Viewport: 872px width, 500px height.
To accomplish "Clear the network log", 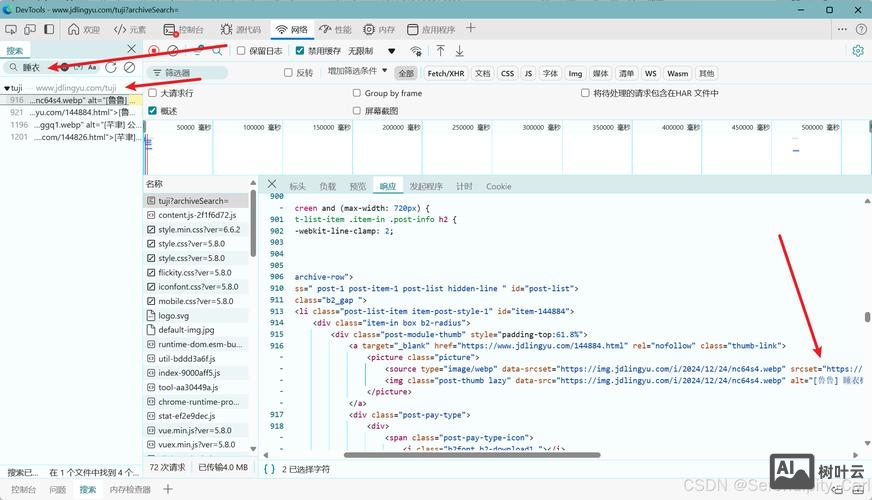I will click(x=173, y=50).
